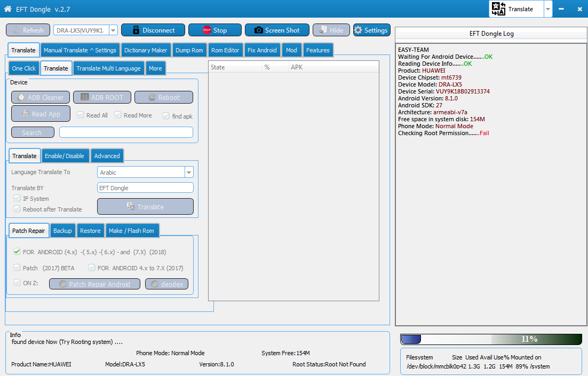This screenshot has height=376, width=588.
Task: Click the translate icon in title bar
Action: pos(498,9)
